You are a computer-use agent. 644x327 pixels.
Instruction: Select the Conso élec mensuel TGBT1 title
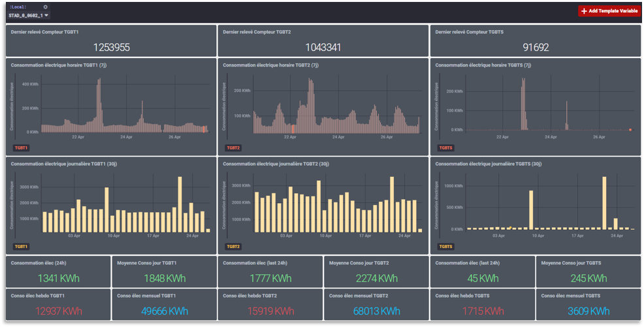click(x=146, y=296)
